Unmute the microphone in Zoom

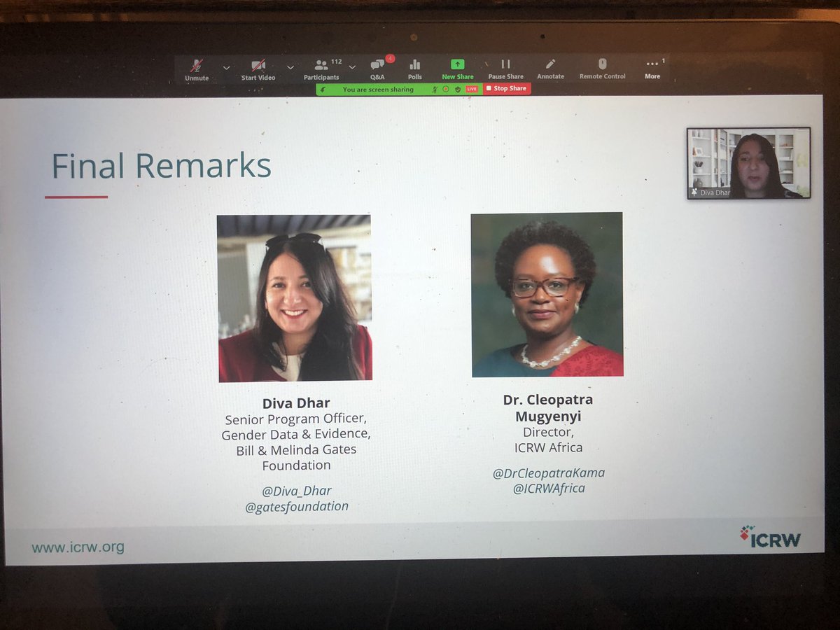[197, 69]
